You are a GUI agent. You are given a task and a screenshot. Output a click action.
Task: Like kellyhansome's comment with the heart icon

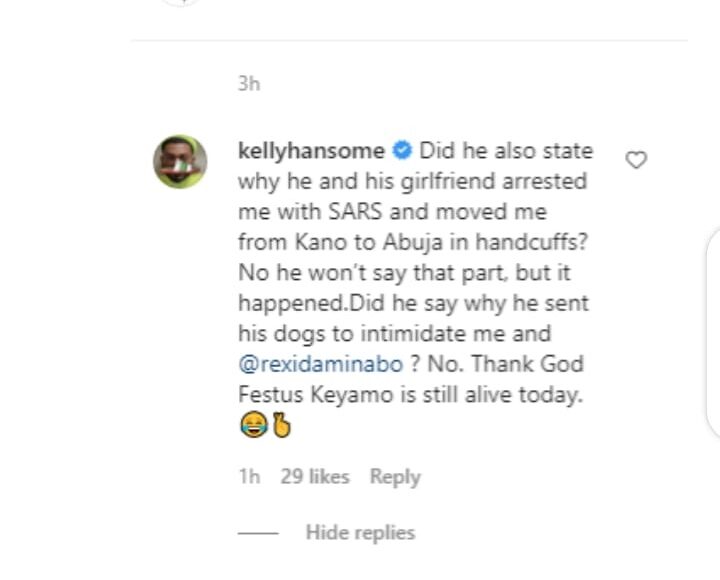(x=636, y=159)
